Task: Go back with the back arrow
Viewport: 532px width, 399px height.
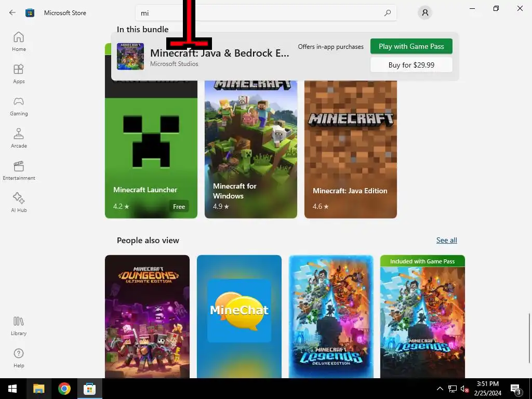Action: coord(12,13)
